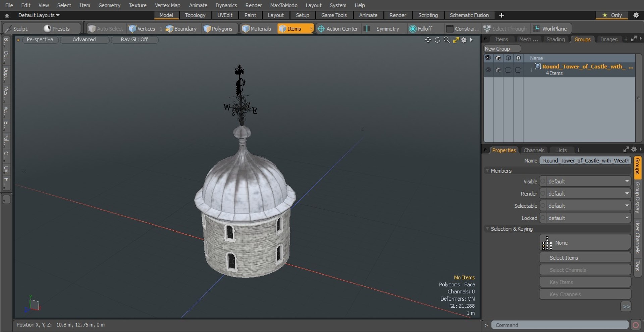Viewport: 644px width, 332px height.
Task: Switch to Materials selection mode
Action: pos(257,29)
